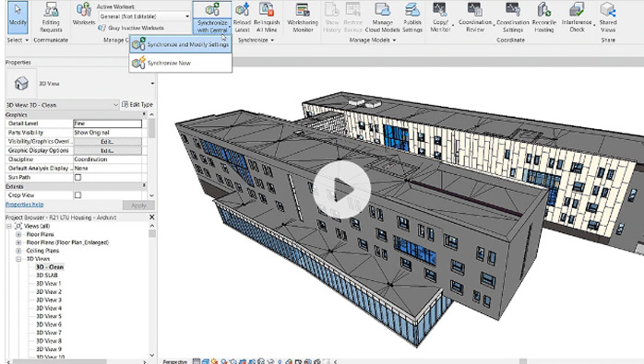Click Reload Latest
Viewport: 644px width, 364px height.
[242, 18]
